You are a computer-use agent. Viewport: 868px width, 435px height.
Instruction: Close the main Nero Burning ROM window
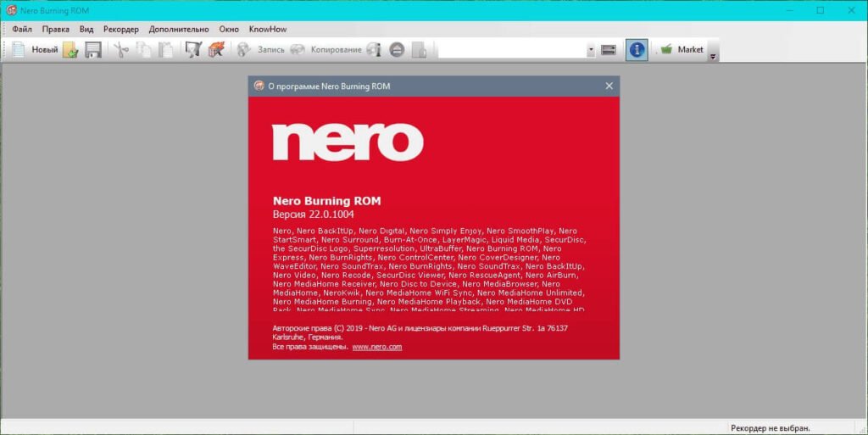tap(851, 10)
